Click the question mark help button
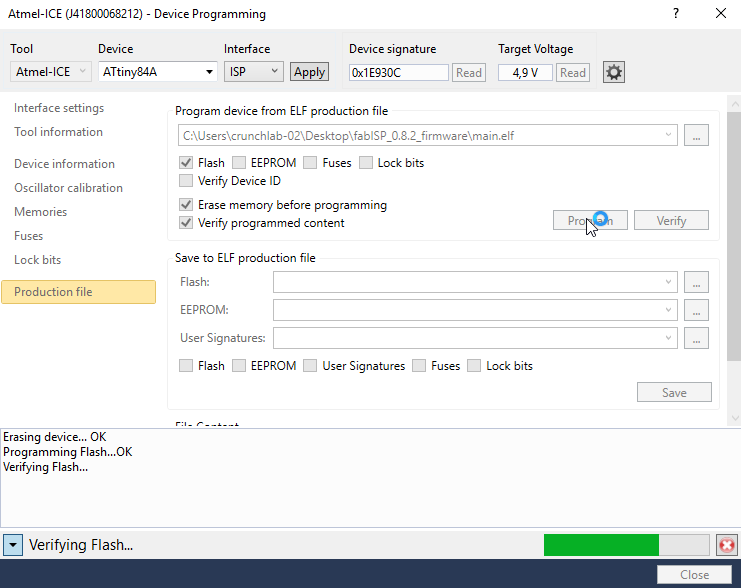Image resolution: width=741 pixels, height=588 pixels. (676, 13)
